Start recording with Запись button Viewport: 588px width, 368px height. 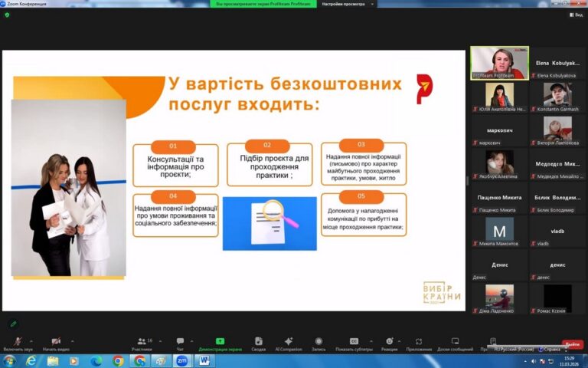[x=318, y=343]
